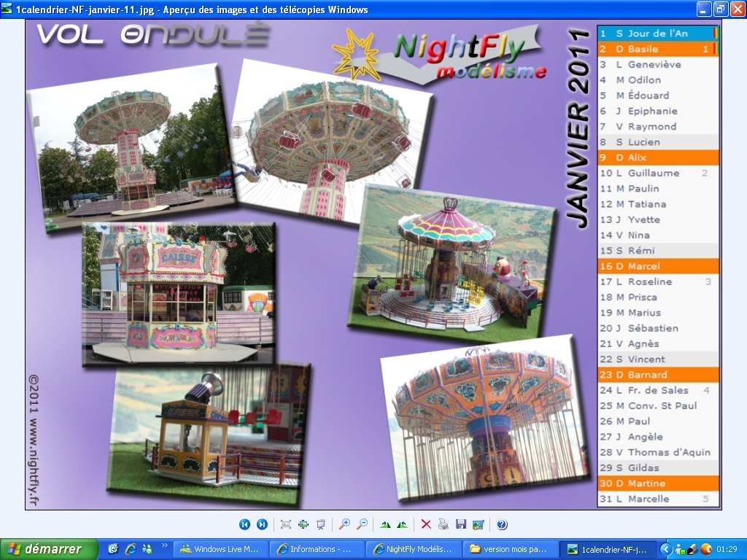Delete the image with red X
The image size is (747, 560).
click(426, 524)
